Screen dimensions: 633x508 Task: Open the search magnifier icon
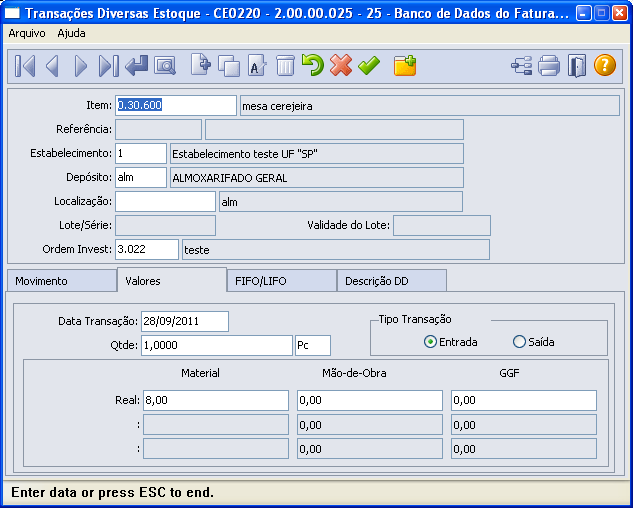(165, 65)
